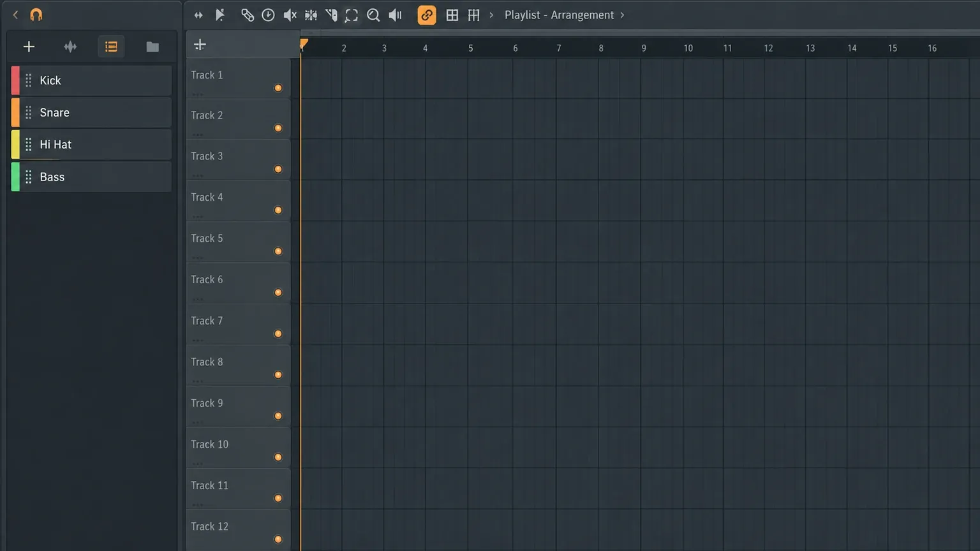
Task: Select the pattern list view icon
Action: click(x=111, y=47)
